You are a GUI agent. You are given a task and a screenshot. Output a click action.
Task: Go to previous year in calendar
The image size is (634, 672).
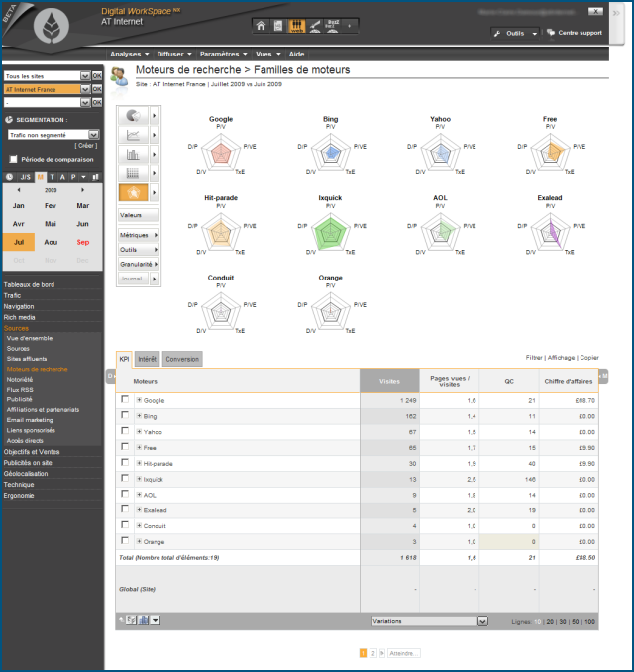(19, 190)
